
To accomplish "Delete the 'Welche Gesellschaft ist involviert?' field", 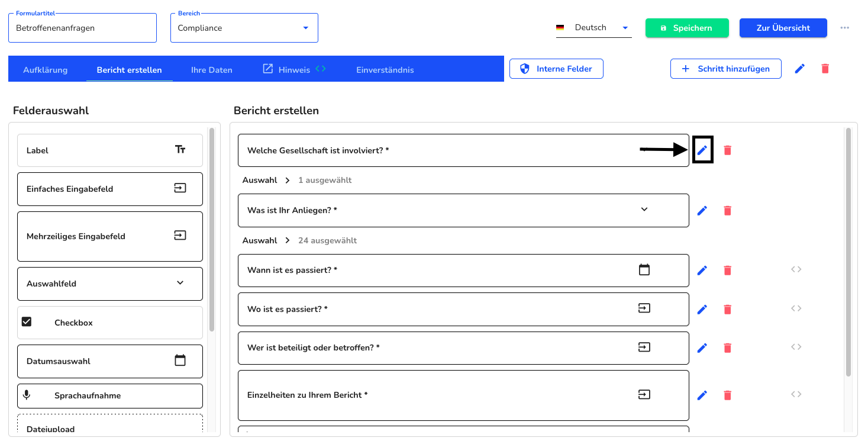I will point(728,150).
